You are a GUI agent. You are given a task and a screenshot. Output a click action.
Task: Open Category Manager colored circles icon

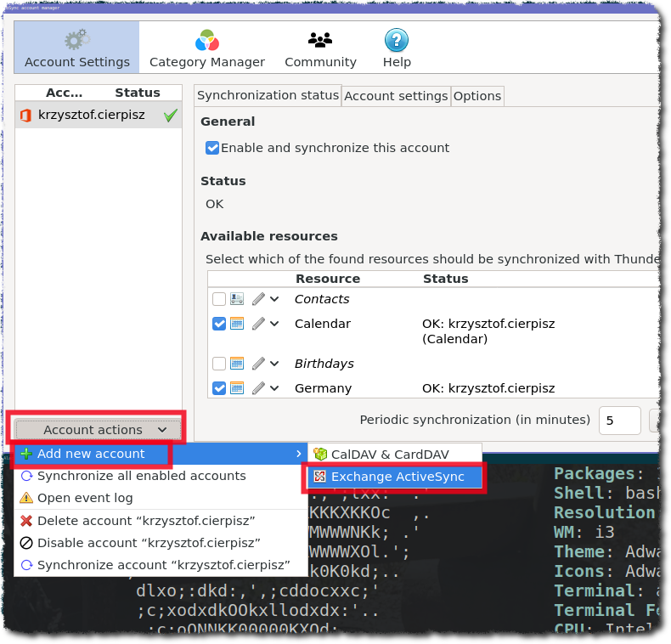(207, 40)
